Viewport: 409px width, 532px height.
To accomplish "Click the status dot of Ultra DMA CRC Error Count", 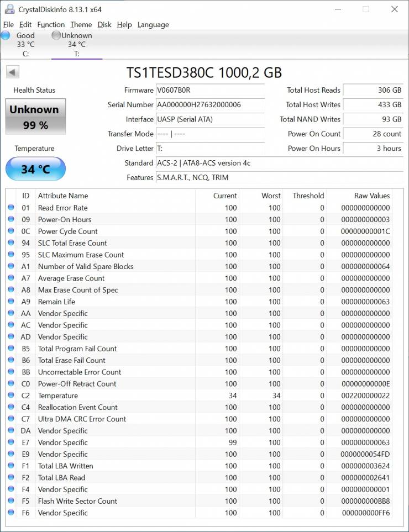I will pyautogui.click(x=11, y=418).
